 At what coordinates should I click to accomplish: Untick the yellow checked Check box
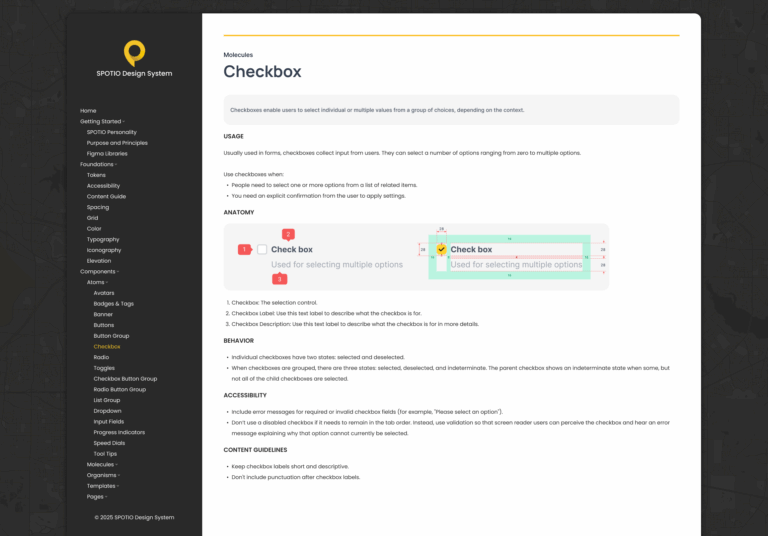pyautogui.click(x=441, y=249)
